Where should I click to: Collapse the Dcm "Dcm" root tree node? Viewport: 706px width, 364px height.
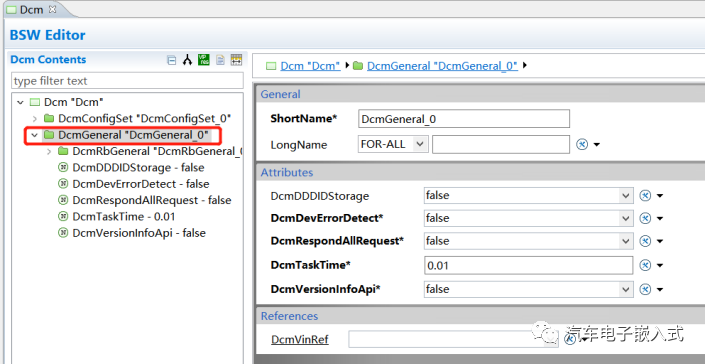coord(20,103)
